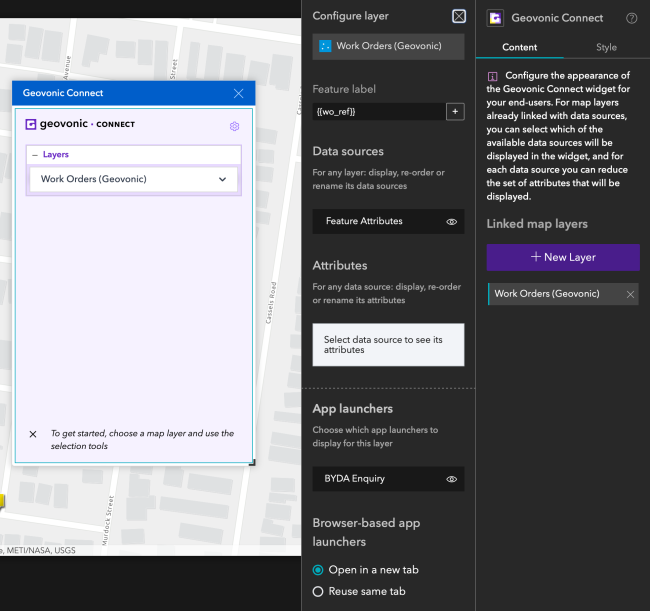Screen dimensions: 650x611
Task: Open widget settings gear icon
Action: point(235,126)
